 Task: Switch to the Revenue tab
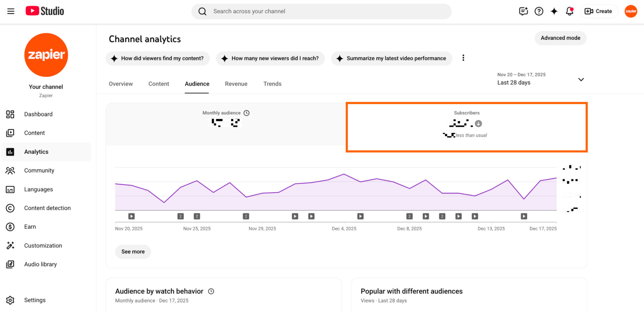tap(236, 84)
